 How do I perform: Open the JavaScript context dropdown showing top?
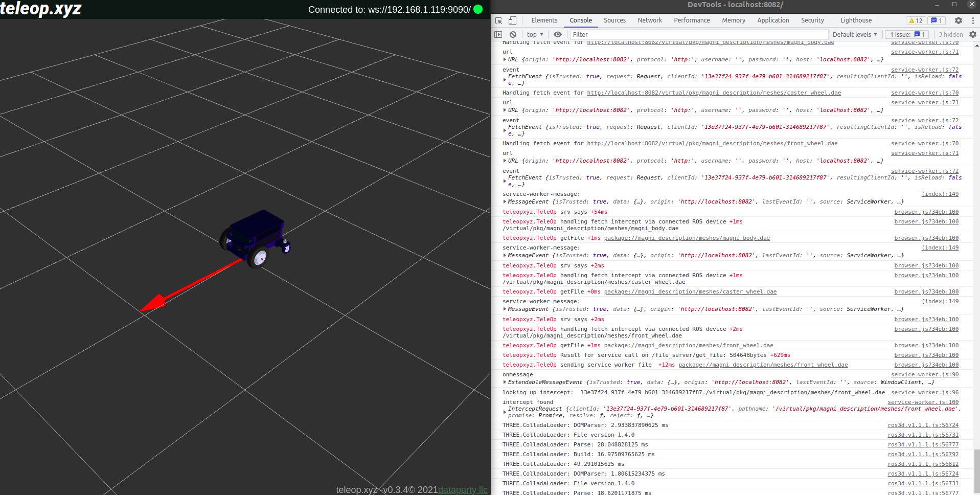[x=534, y=34]
